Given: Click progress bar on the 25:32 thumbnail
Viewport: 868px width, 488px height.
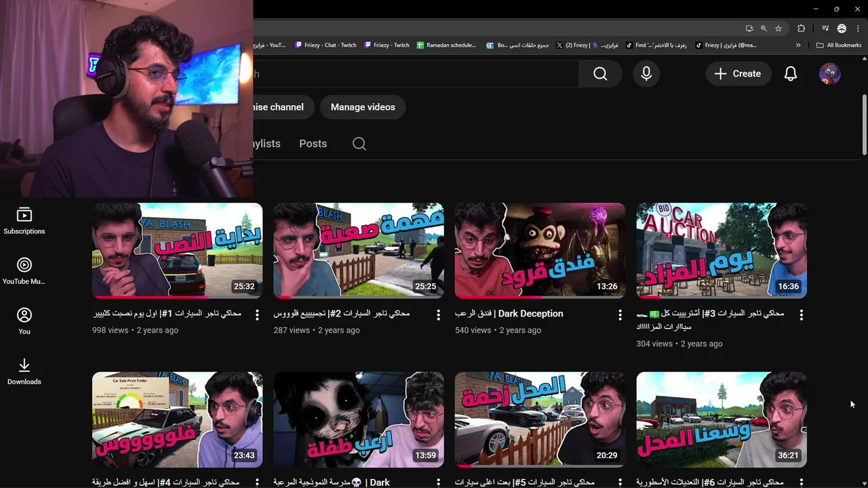Looking at the screenshot, I should click(178, 297).
